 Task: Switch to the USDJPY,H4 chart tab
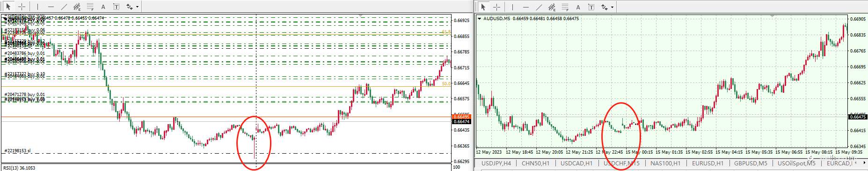click(496, 163)
